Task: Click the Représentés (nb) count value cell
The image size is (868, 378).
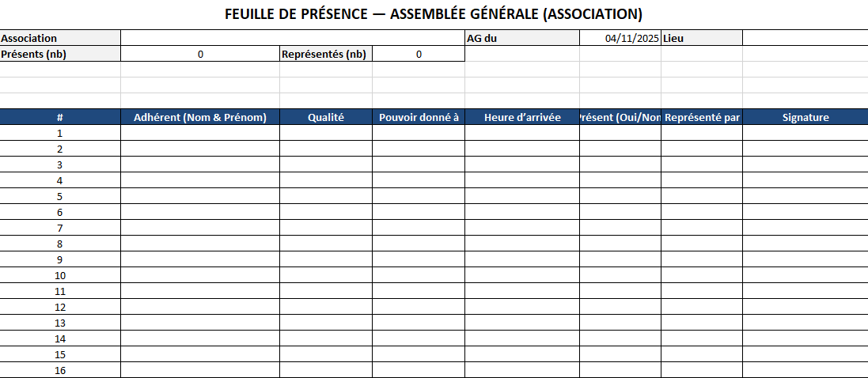Action: point(419,54)
